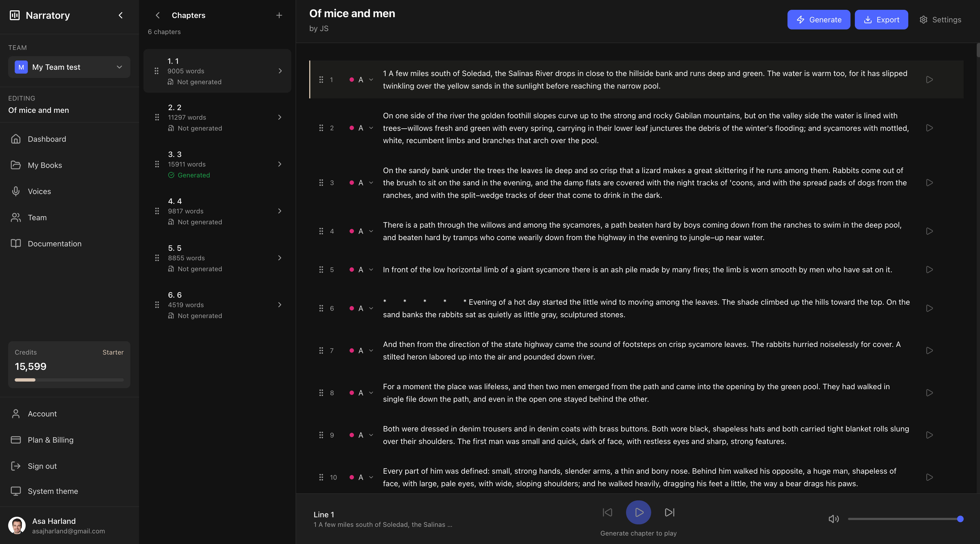Viewport: 980px width, 544px height.
Task: Play line 8 audio preview
Action: pos(929,393)
